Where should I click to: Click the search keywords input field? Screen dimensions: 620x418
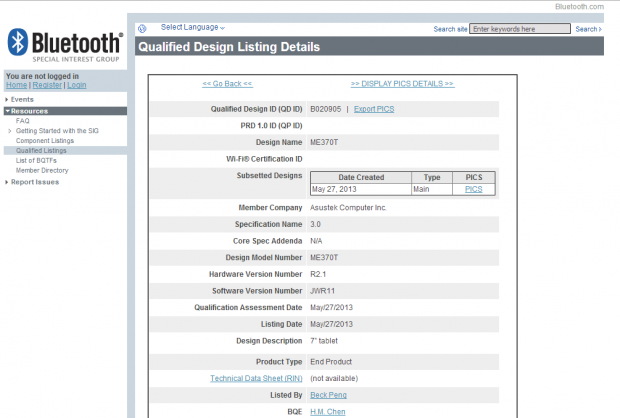click(520, 29)
